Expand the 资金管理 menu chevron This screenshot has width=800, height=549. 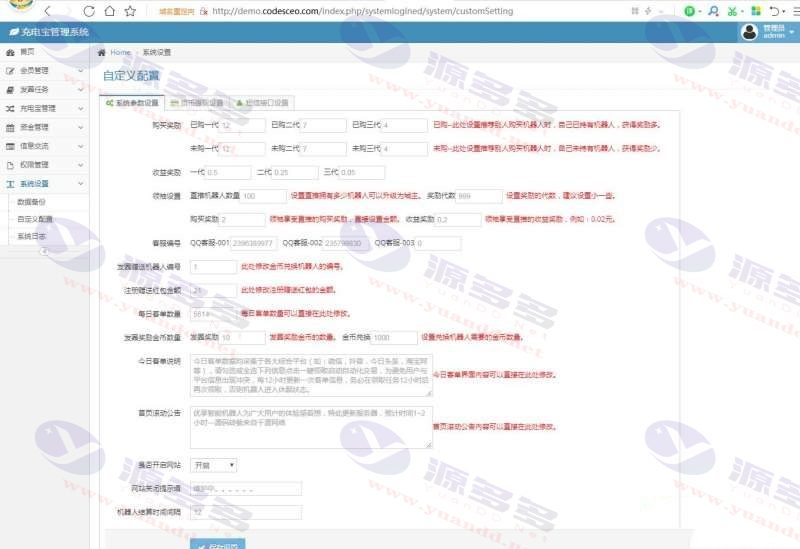tap(80, 128)
